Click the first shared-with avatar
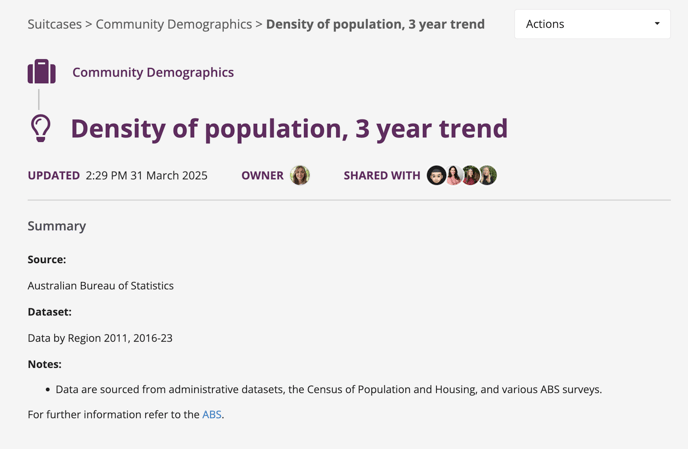 pyautogui.click(x=436, y=175)
